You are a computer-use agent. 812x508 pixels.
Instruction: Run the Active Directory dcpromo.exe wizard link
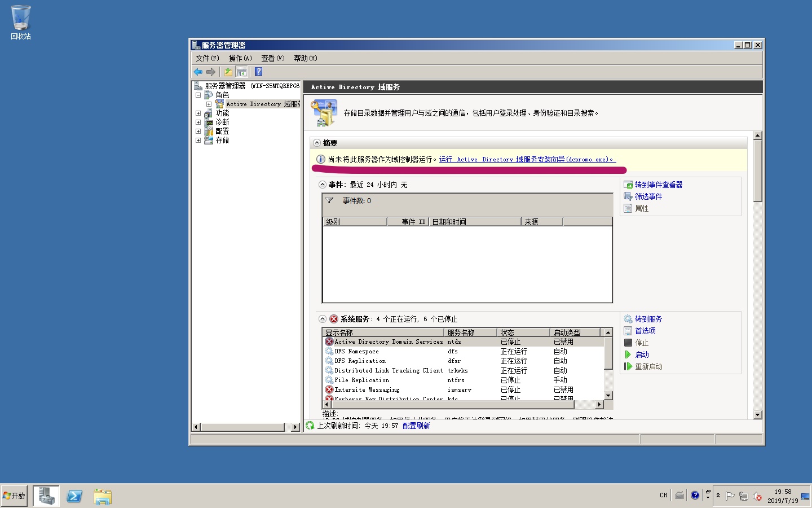(x=527, y=160)
